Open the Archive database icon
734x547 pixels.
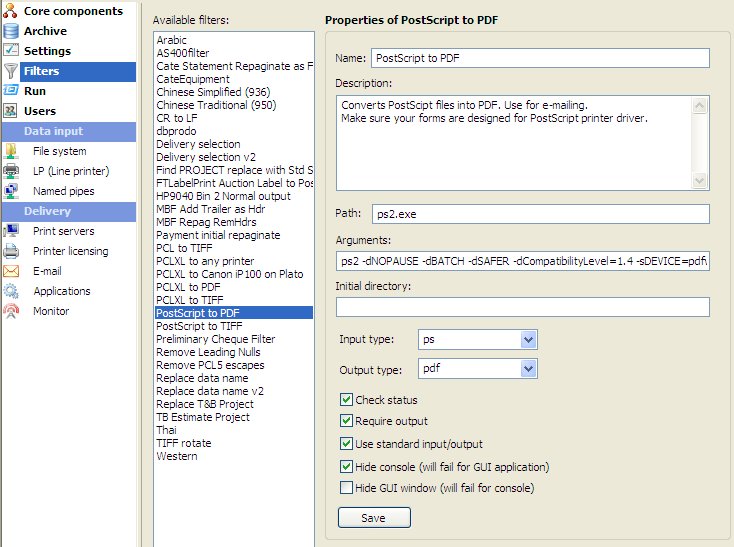[10, 31]
